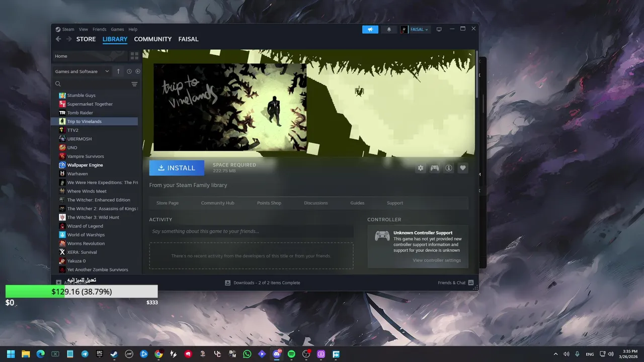
Task: Click the Trip to Vinelands hero thumbnail
Action: click(x=230, y=107)
